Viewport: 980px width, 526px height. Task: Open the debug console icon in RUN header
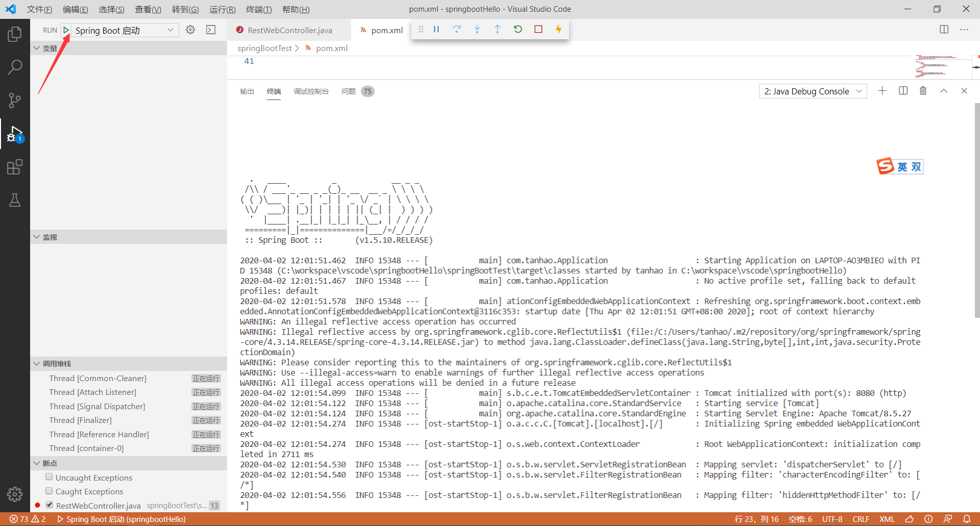pyautogui.click(x=211, y=30)
